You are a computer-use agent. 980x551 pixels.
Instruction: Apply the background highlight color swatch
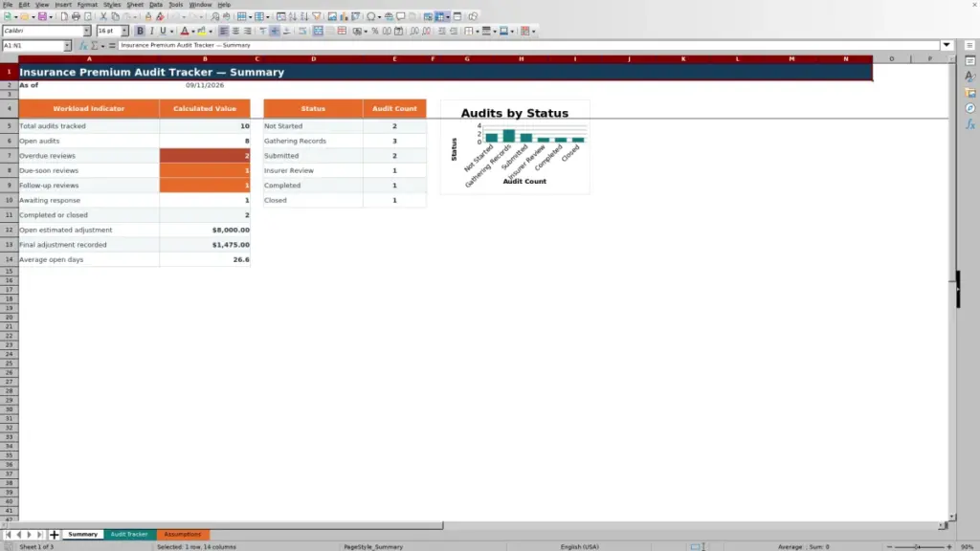coord(201,31)
